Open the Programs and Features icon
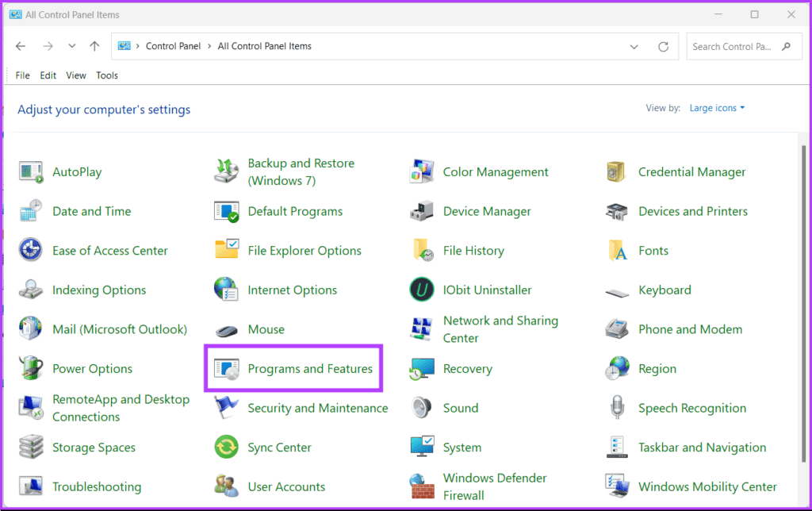 227,369
